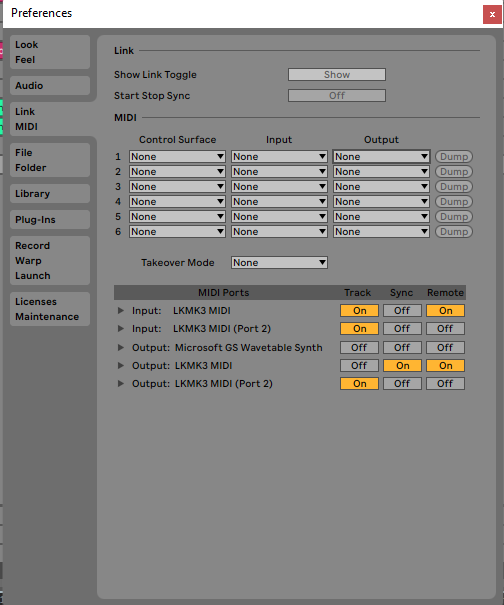Open Control Surface dropdown for row 1
Image resolution: width=504 pixels, height=605 pixels.
click(x=178, y=157)
